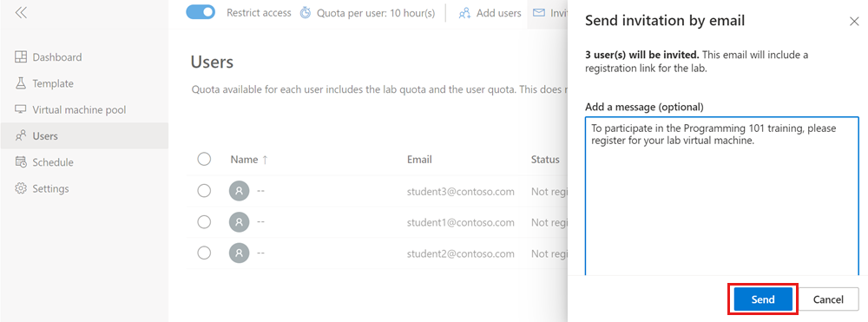Click the Invite envelope icon
Viewport: 868px width, 322px height.
click(539, 12)
